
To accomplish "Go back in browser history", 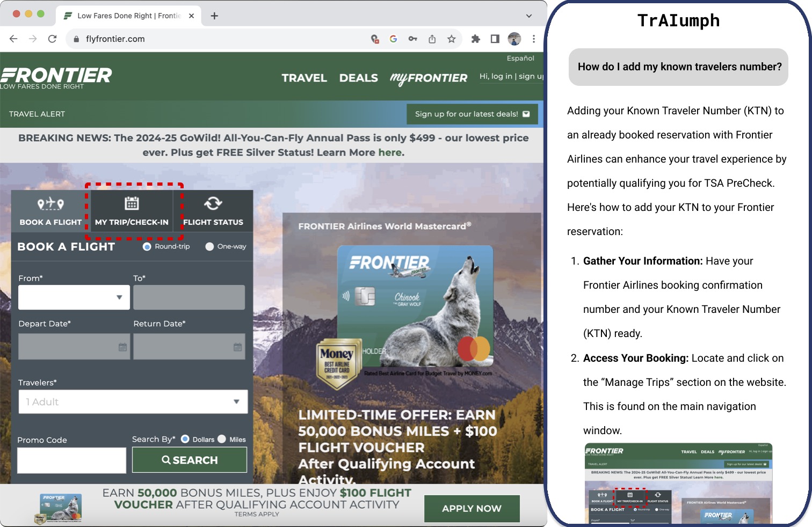I will tap(13, 39).
